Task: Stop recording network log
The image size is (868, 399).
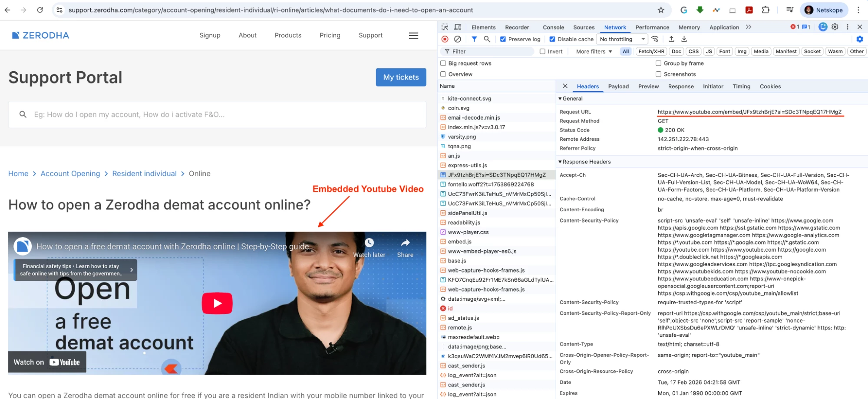Action: (445, 39)
